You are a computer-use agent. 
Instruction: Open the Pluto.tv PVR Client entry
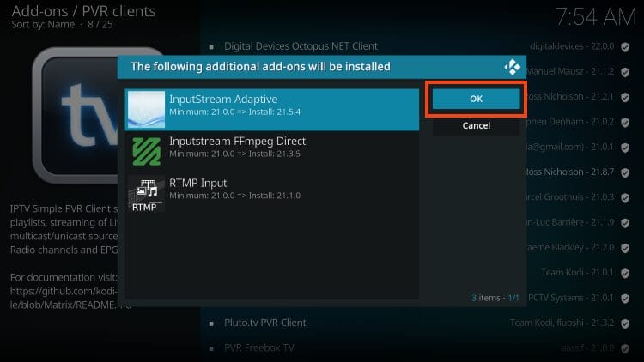point(264,323)
